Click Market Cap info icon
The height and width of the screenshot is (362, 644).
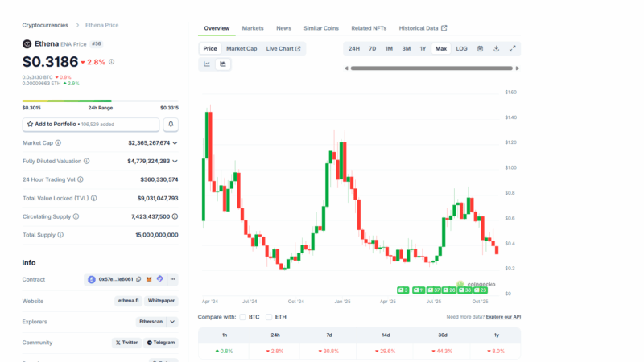(58, 143)
